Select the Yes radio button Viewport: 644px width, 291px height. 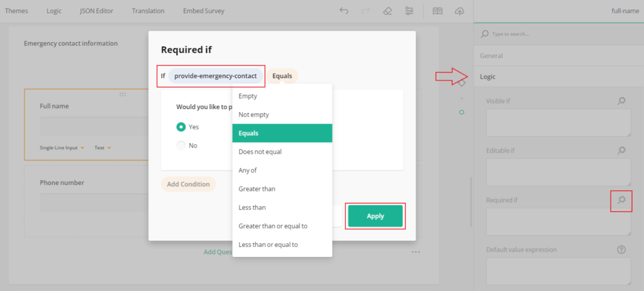tap(181, 127)
